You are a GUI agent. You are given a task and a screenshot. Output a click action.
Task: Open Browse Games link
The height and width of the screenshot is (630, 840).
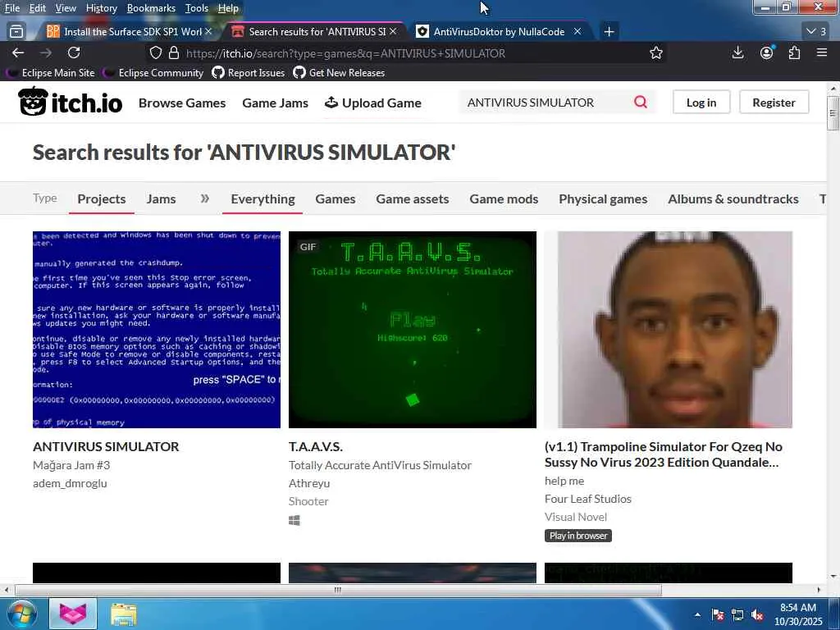(x=181, y=103)
